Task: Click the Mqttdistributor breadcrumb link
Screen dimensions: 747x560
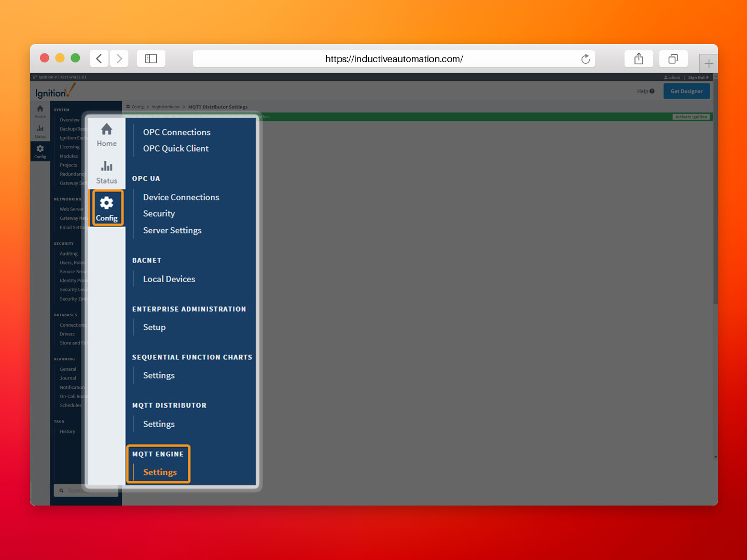Action: tap(165, 106)
